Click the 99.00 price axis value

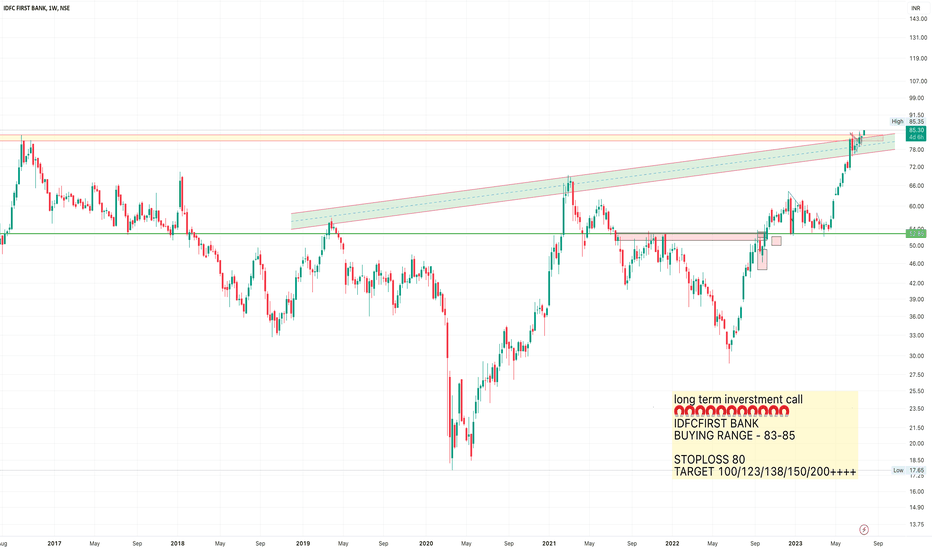pos(917,98)
